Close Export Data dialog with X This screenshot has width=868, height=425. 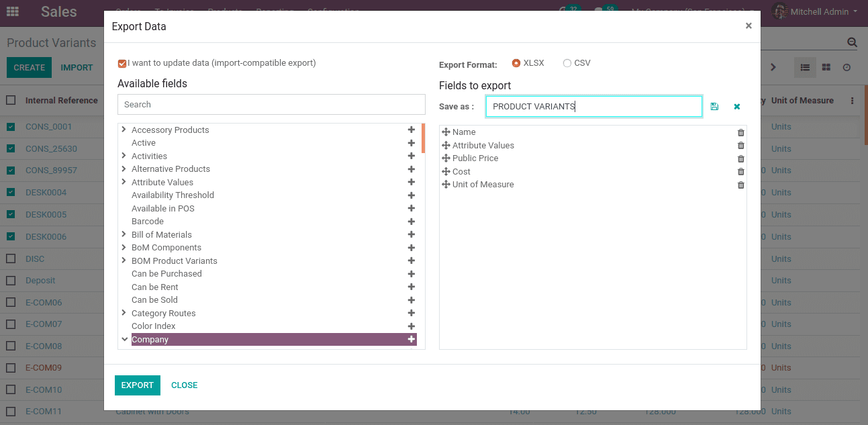click(x=749, y=26)
